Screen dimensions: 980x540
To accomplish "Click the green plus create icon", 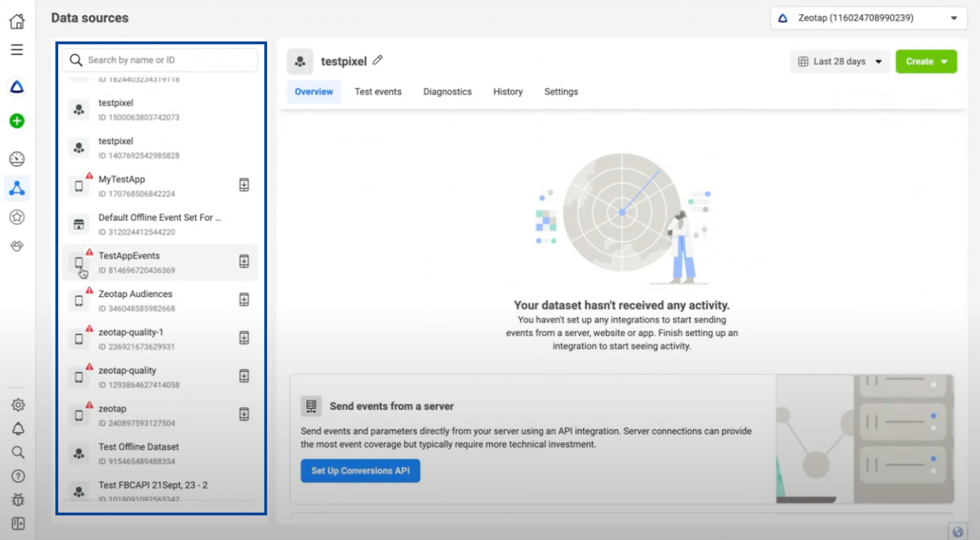I will tap(17, 121).
